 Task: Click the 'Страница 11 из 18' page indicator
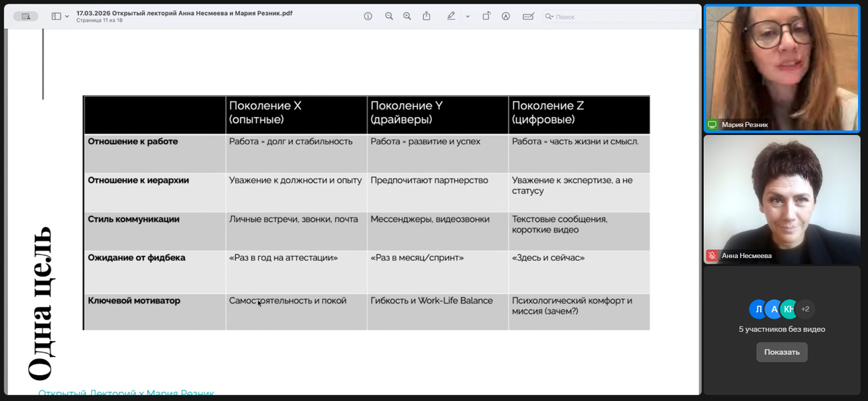[x=101, y=20]
